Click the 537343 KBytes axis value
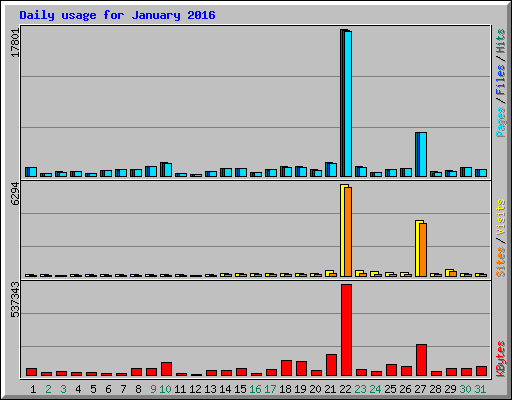This screenshot has width=512, height=400. click(x=15, y=300)
